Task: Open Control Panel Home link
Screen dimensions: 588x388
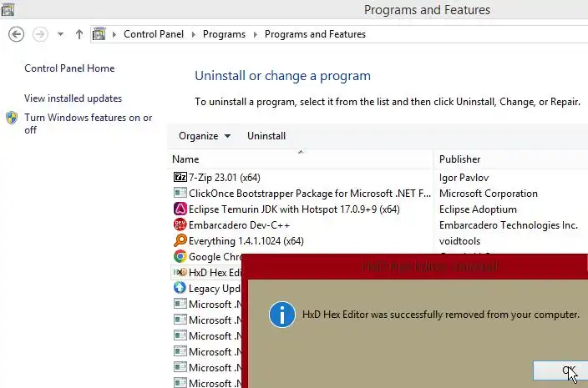Action: tap(69, 68)
